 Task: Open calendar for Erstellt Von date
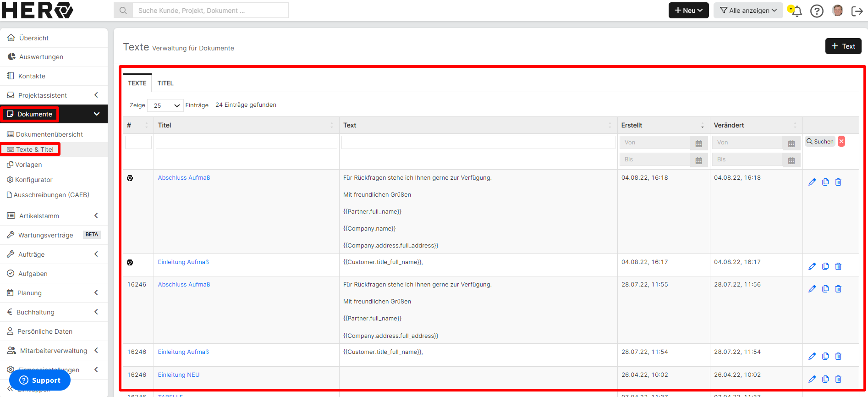tap(699, 143)
